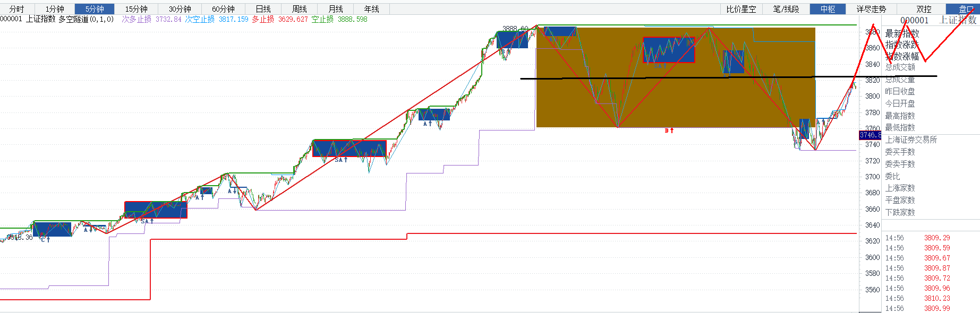Viewport: 980px width, 313px height.
Task: Enable the 双控 option
Action: 924,9
